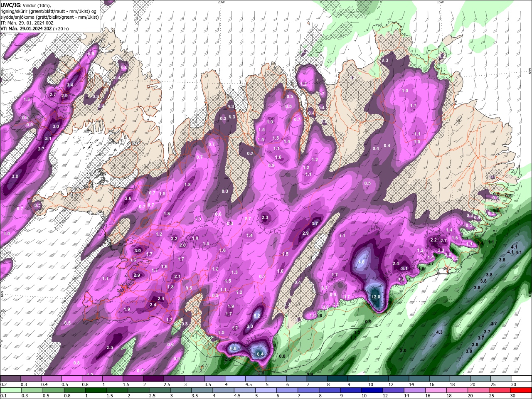Click the 0.2 label starting the snow scale

4,384
